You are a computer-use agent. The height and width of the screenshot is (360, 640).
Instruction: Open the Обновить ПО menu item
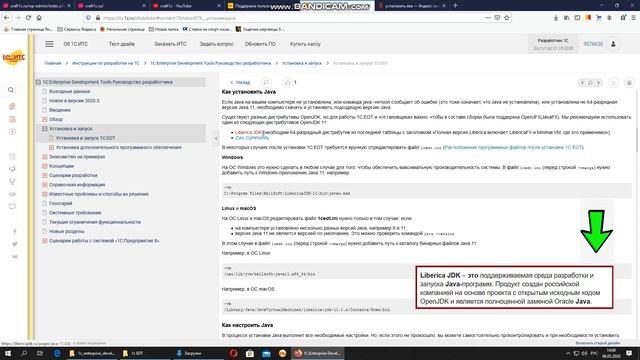[x=260, y=44]
